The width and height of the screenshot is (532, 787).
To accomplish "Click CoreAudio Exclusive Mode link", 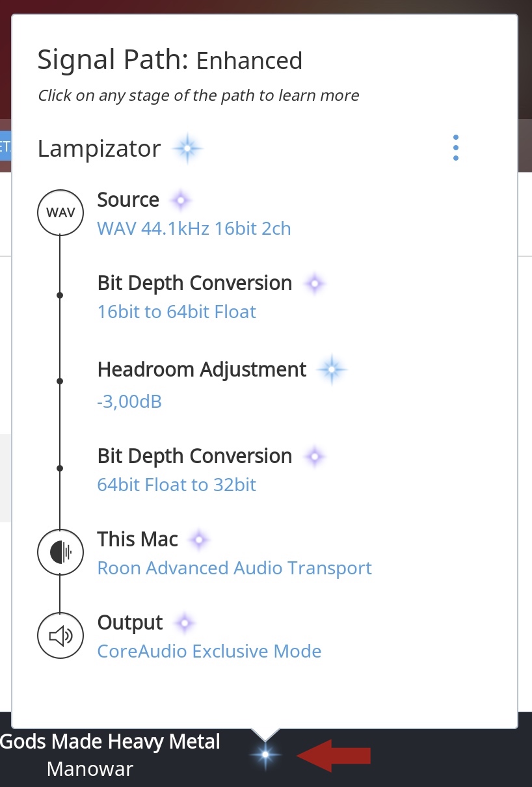I will click(x=209, y=651).
